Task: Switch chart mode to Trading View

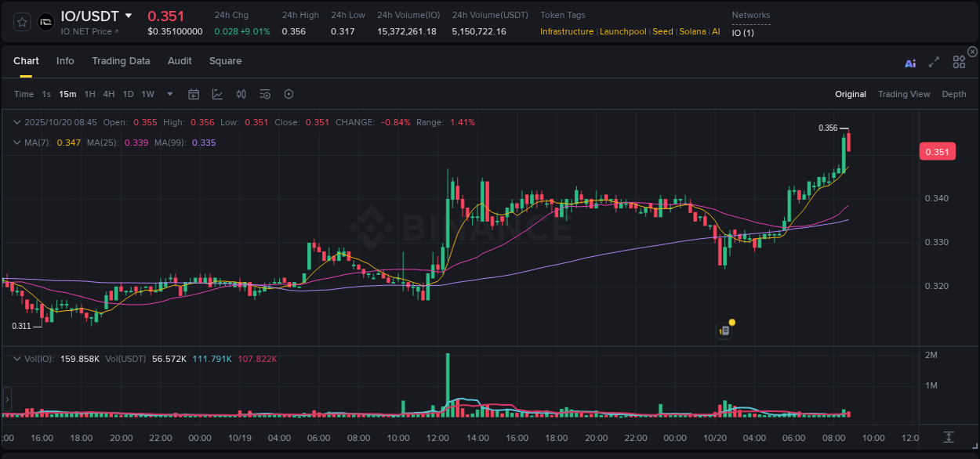Action: (904, 94)
